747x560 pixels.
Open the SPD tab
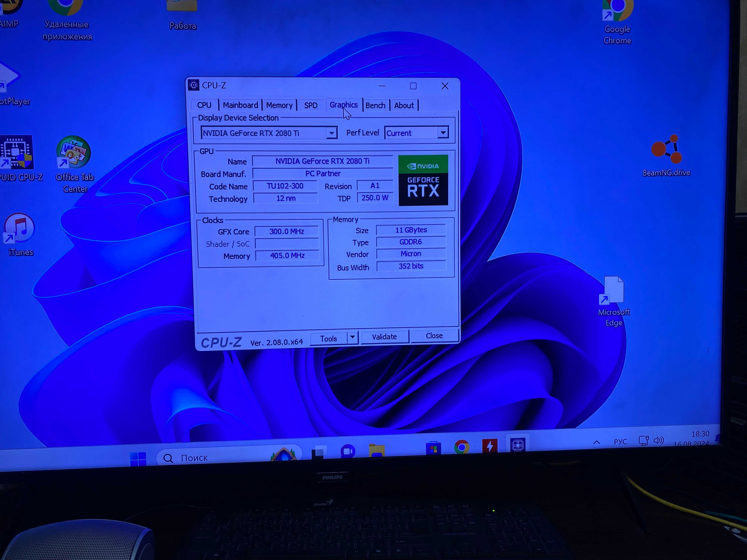pyautogui.click(x=311, y=105)
